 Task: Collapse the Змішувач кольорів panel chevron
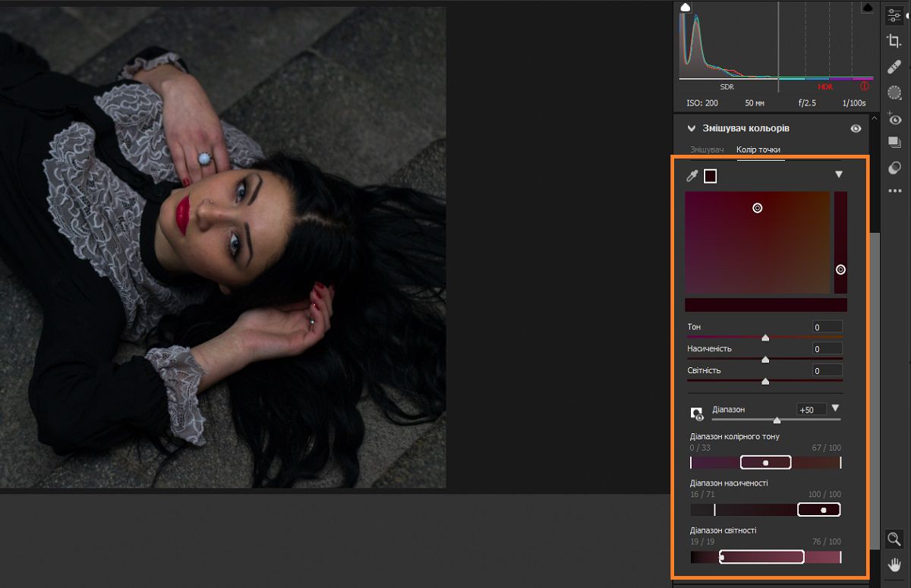coord(692,129)
